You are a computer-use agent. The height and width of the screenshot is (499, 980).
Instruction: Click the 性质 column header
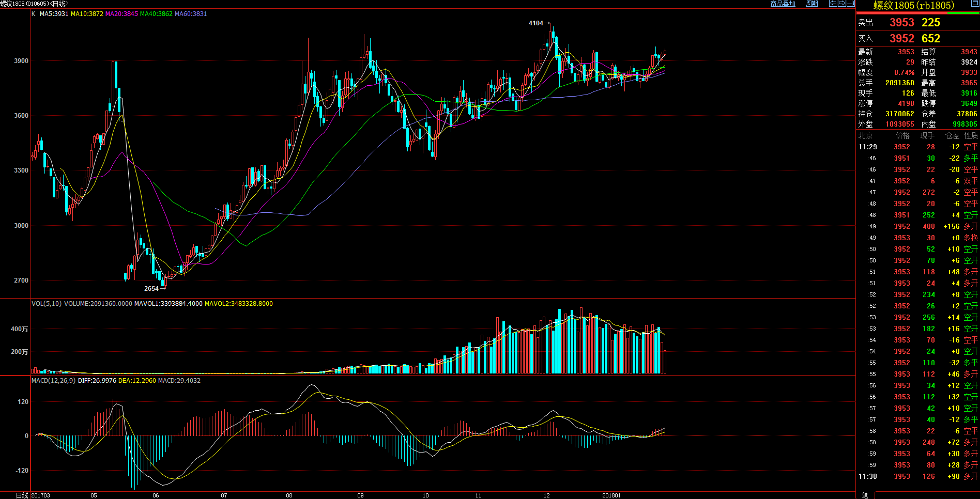[x=971, y=136]
